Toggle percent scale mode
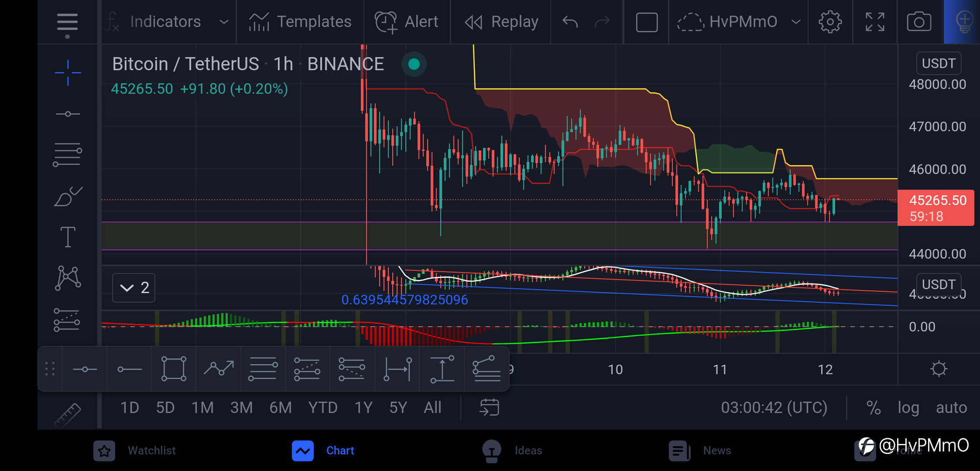This screenshot has height=471, width=980. pyautogui.click(x=873, y=408)
